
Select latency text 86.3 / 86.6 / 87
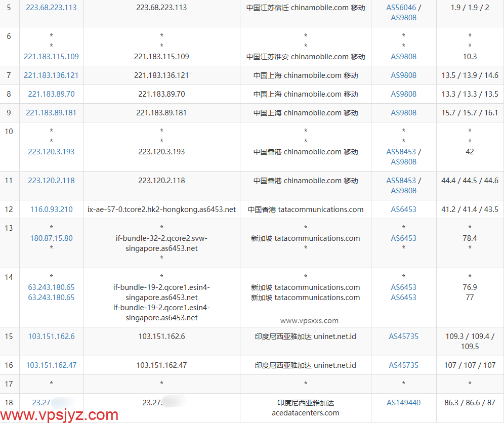pos(470,403)
